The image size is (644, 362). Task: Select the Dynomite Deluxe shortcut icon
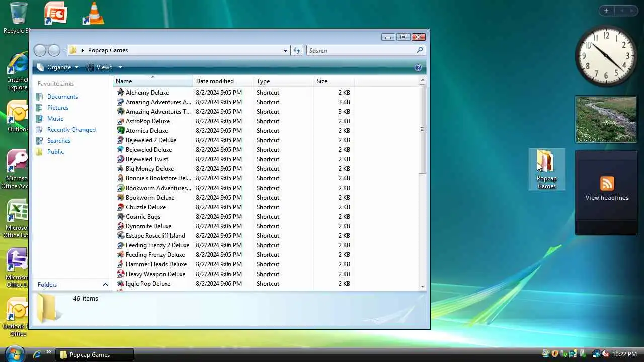120,226
